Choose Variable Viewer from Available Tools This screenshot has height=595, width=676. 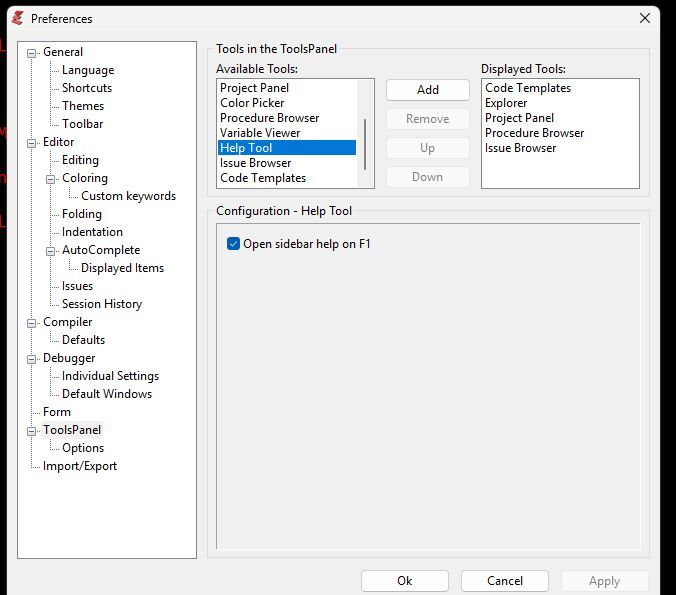click(260, 133)
